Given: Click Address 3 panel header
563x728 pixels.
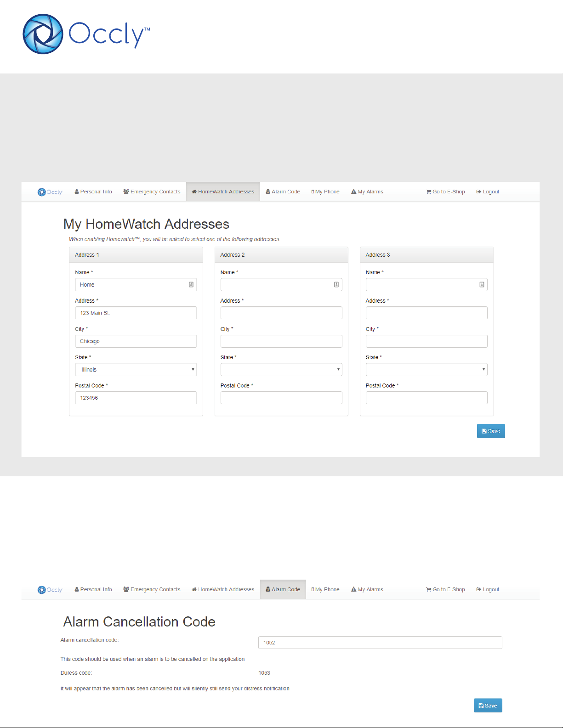Looking at the screenshot, I should pyautogui.click(x=427, y=255).
